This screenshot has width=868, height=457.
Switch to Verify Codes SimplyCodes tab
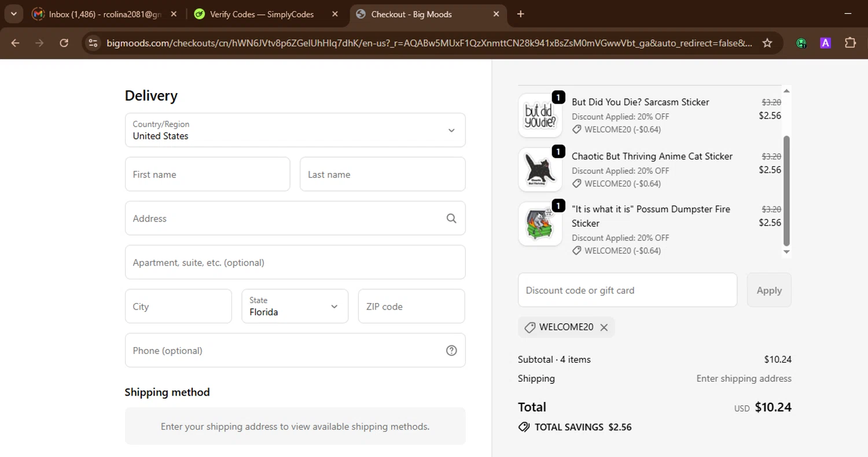point(262,14)
